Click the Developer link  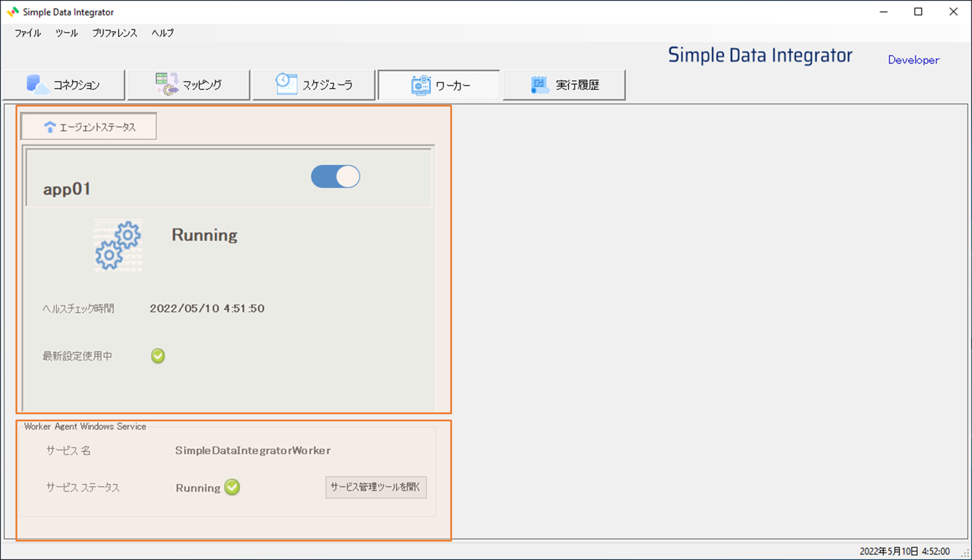914,60
